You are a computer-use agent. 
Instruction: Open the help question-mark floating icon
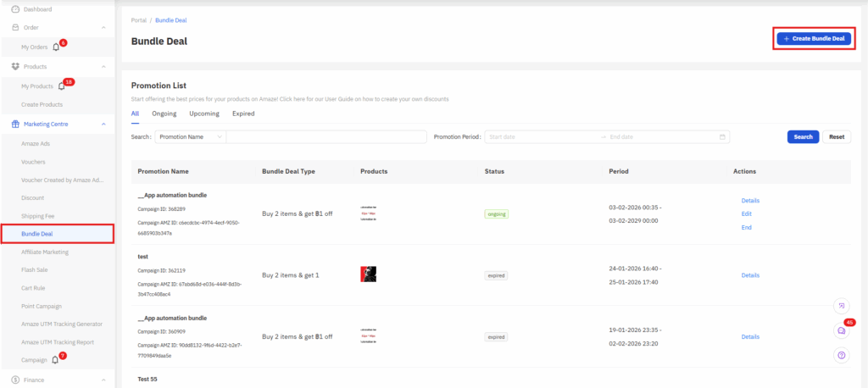841,355
